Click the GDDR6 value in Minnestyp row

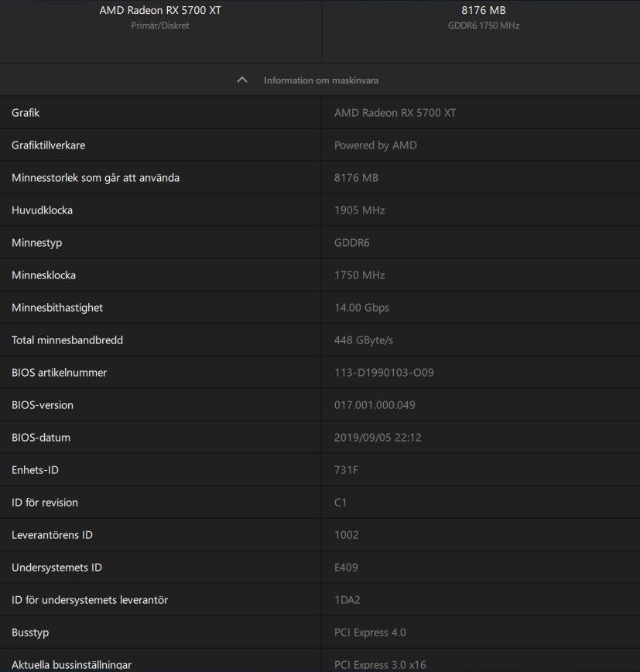click(x=352, y=243)
